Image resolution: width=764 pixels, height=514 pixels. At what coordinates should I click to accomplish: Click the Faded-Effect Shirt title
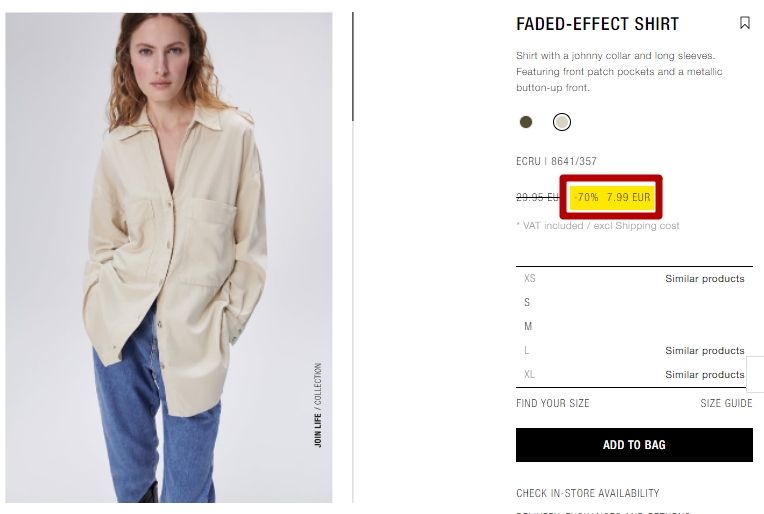pos(597,24)
